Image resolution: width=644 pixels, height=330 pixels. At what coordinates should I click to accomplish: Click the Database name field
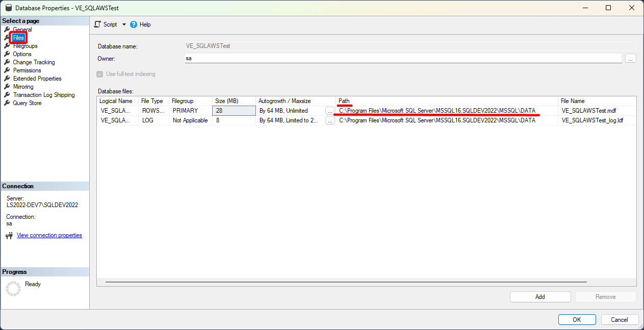410,46
